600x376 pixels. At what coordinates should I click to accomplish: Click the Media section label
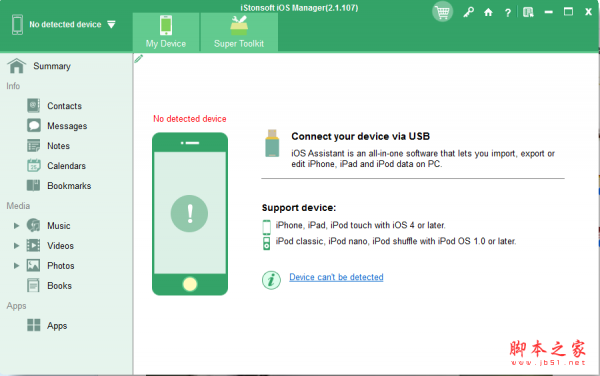18,206
